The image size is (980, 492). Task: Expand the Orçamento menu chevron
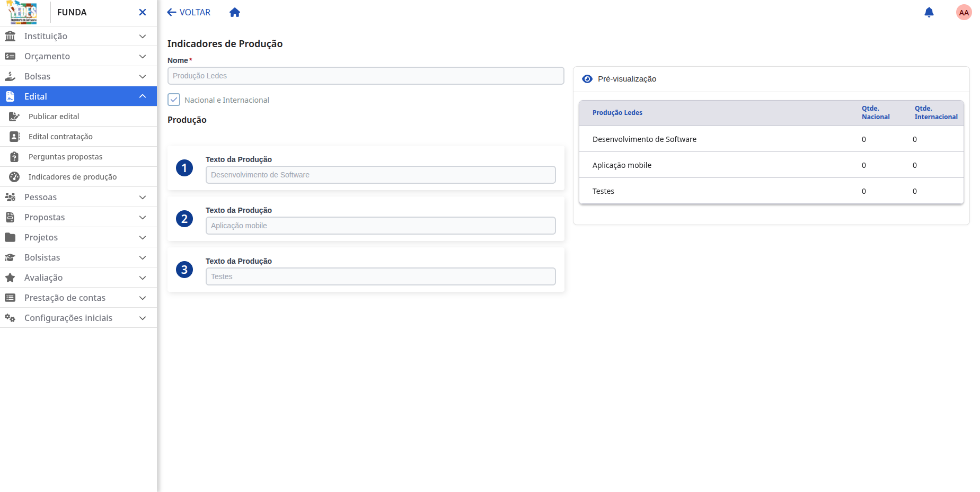pyautogui.click(x=143, y=56)
